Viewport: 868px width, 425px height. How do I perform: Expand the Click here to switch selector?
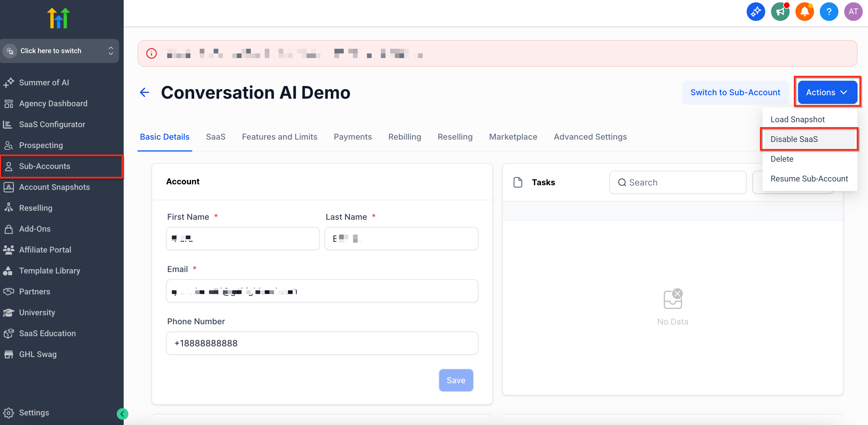pos(59,51)
